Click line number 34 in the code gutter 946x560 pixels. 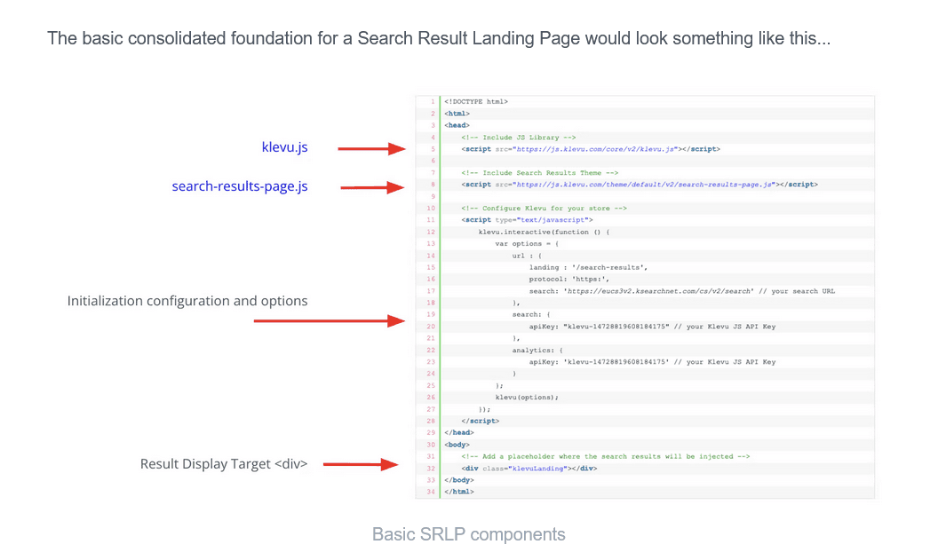coord(430,491)
